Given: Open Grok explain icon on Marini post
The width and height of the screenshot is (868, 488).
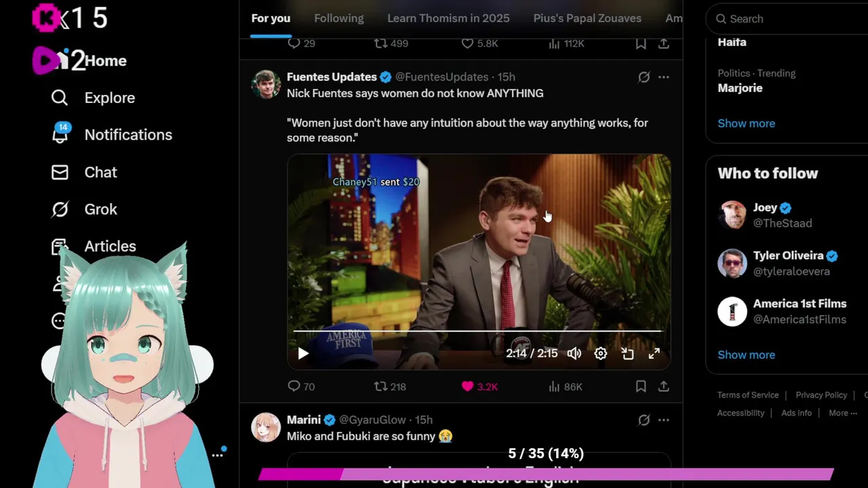Looking at the screenshot, I should [x=644, y=420].
